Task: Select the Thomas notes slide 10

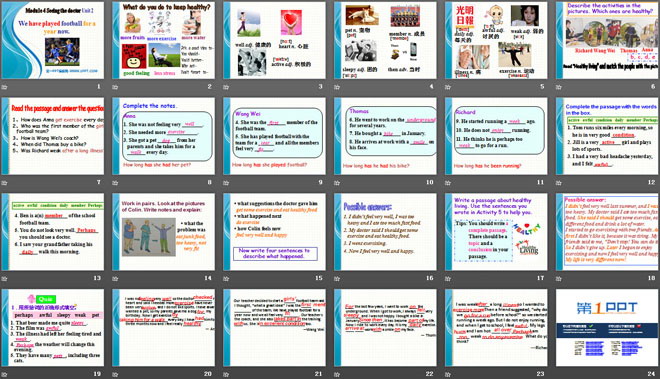Action: [x=385, y=136]
